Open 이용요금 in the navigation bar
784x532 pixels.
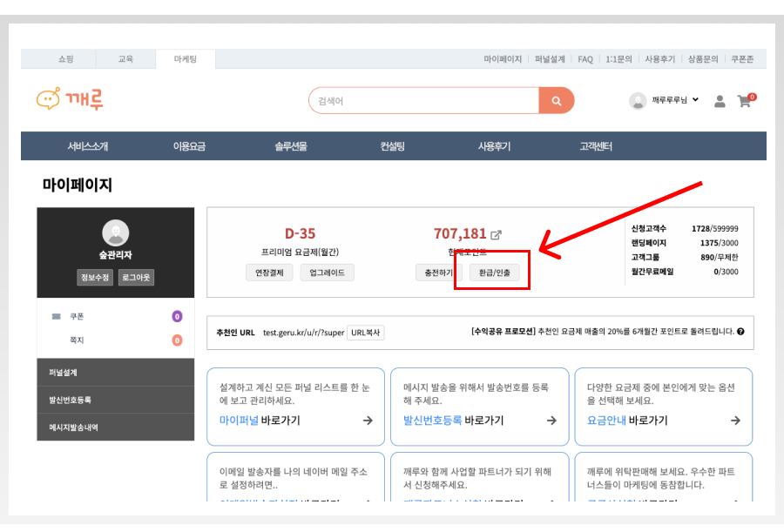tap(189, 146)
